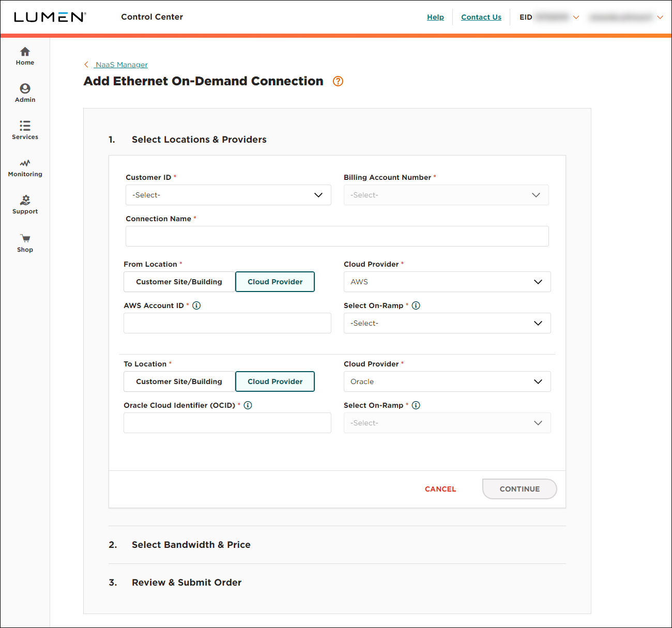
Task: Click the Select Locations & Providers heading
Action: (199, 140)
